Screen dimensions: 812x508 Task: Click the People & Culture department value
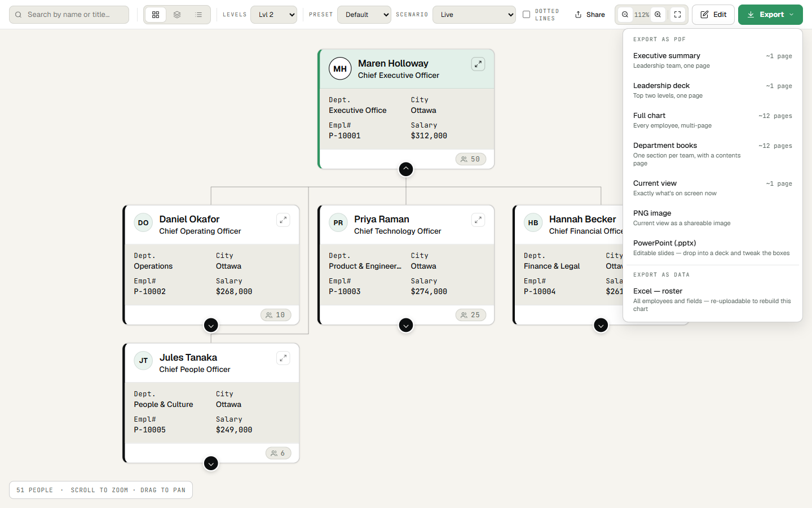[x=164, y=405]
